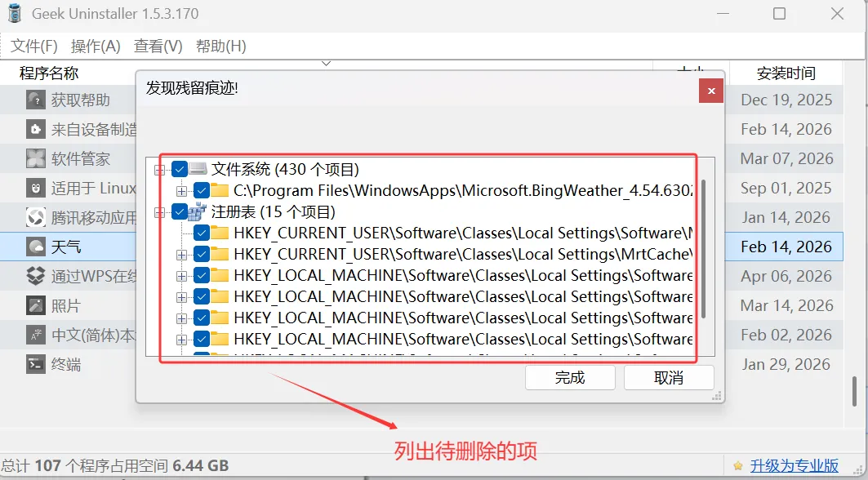Click the Dec 19, 2025 install date
Screen dimensions: 868x480
tap(786, 100)
